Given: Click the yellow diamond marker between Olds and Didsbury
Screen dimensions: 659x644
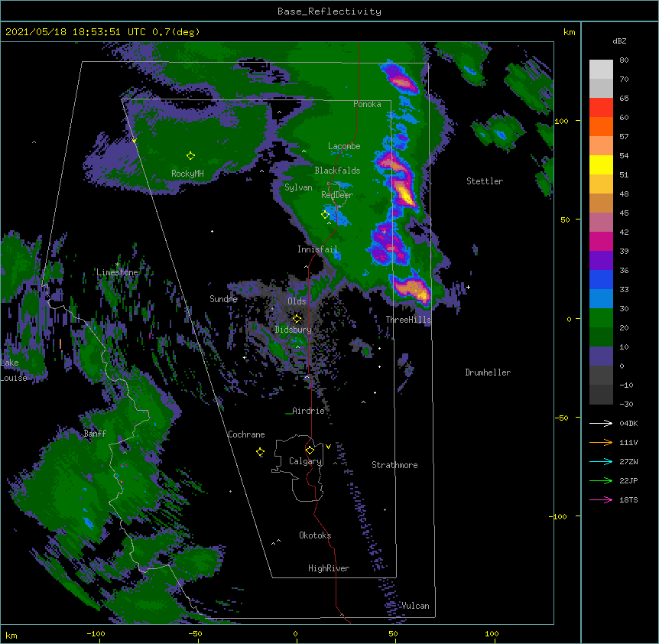Looking at the screenshot, I should (x=297, y=318).
